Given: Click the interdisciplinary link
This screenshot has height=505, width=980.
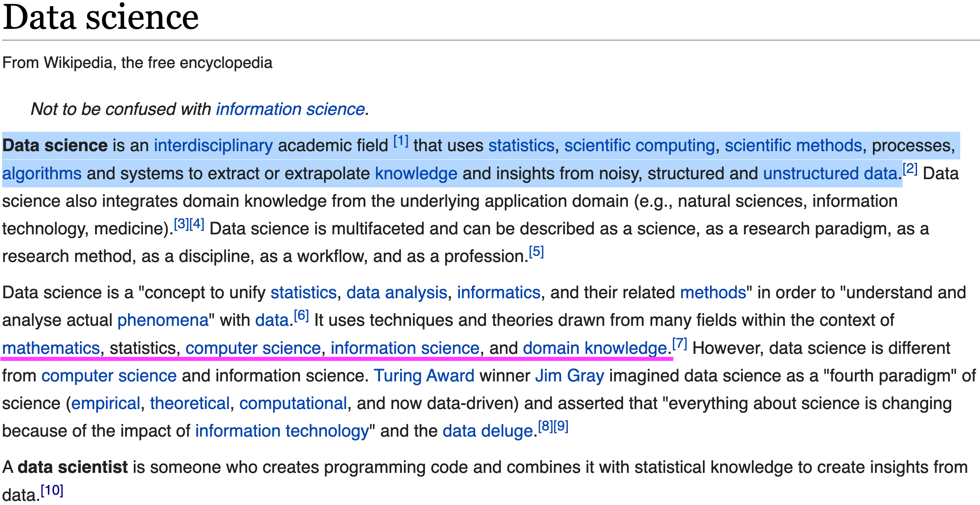Looking at the screenshot, I should click(213, 146).
